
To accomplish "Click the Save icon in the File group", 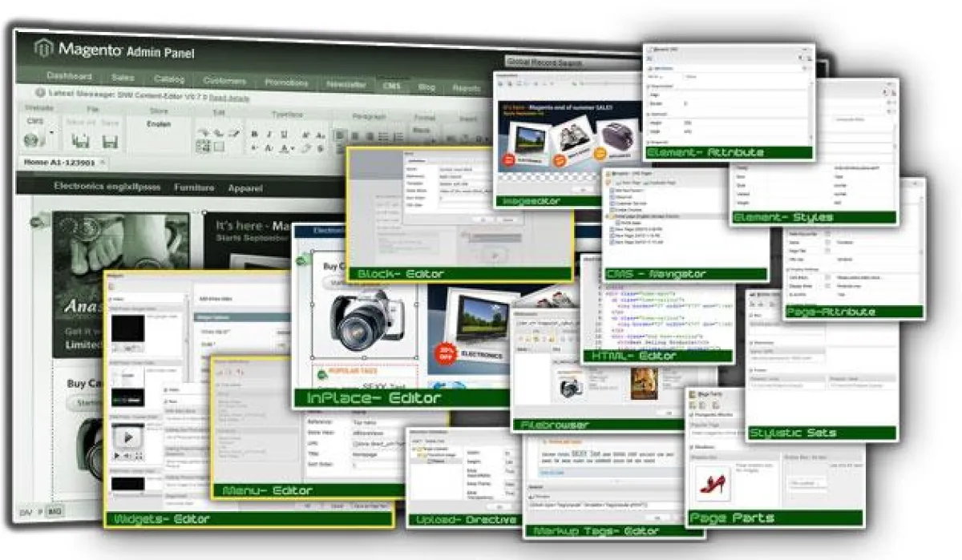I will click(110, 142).
